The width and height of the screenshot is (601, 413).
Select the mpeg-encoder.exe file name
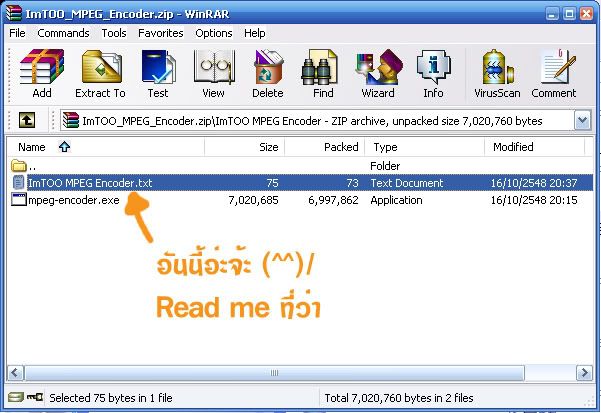[x=74, y=200]
